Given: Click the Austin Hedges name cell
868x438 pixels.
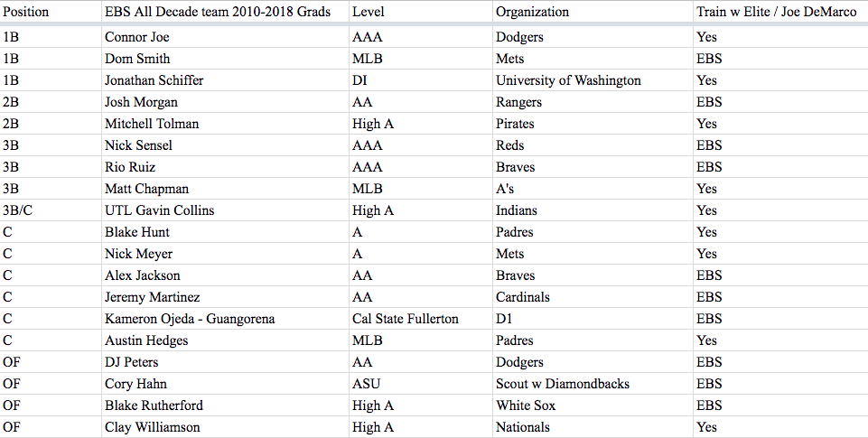Looking at the screenshot, I should tap(225, 340).
